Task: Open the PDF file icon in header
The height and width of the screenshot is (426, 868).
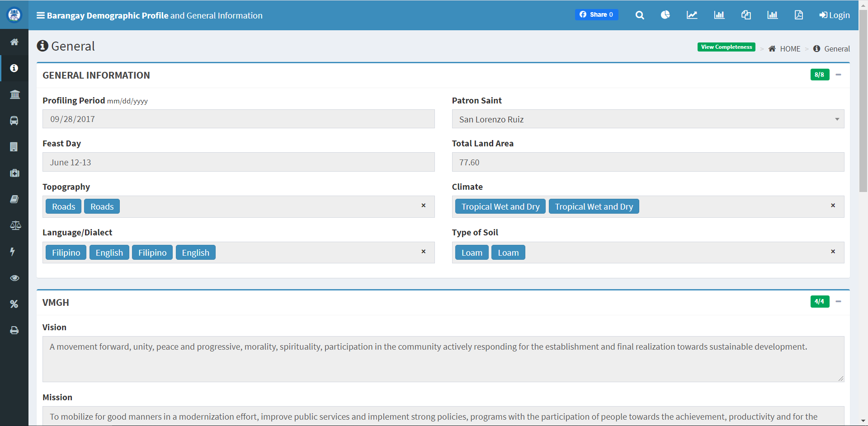Action: pyautogui.click(x=799, y=15)
